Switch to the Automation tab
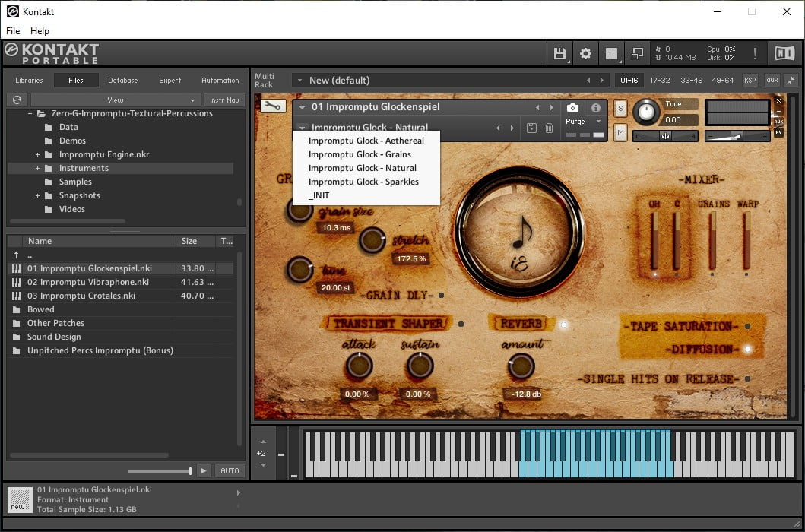The image size is (805, 532). (220, 80)
